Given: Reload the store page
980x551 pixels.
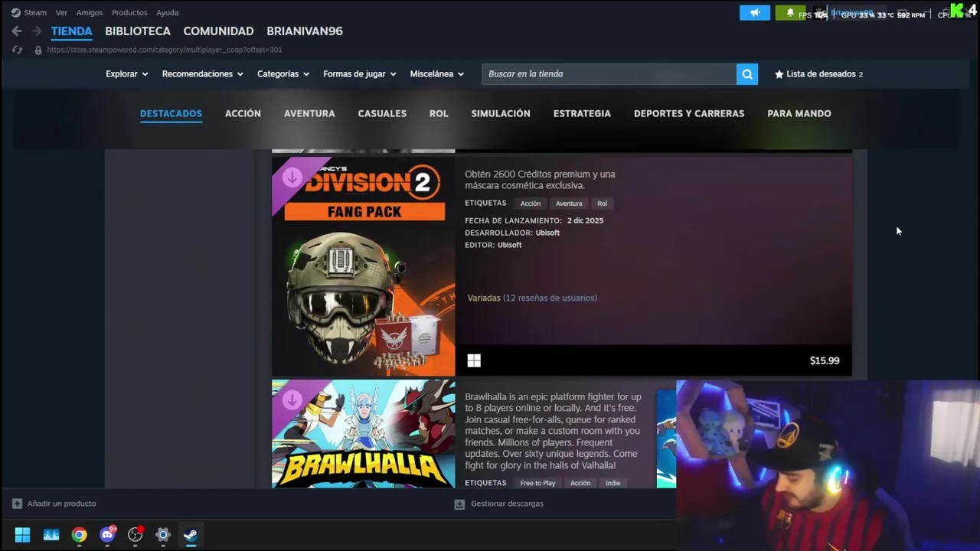Looking at the screenshot, I should [17, 50].
